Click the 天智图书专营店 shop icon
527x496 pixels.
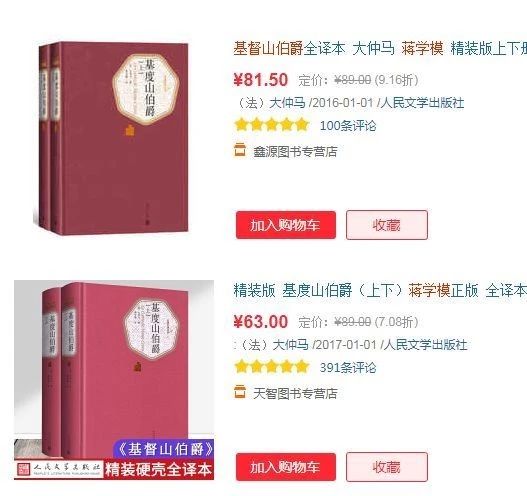[x=240, y=391]
